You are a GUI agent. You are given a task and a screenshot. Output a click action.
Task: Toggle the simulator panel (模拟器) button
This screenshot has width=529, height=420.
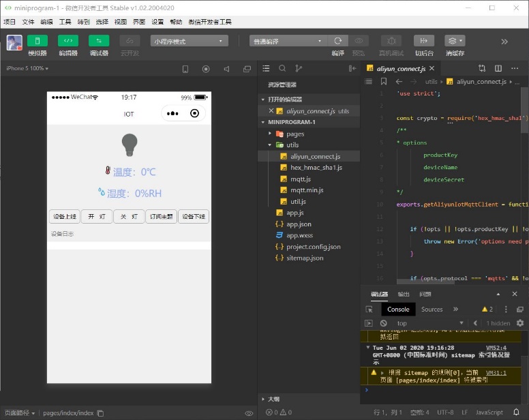pyautogui.click(x=37, y=41)
